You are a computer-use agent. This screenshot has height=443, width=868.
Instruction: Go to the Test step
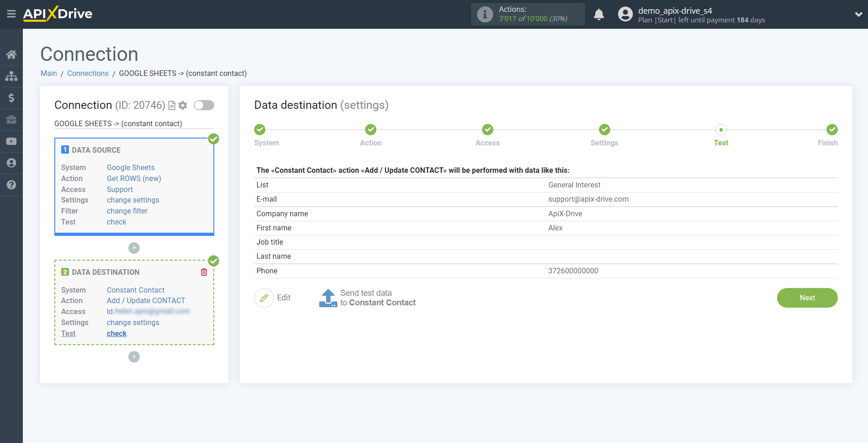(721, 130)
